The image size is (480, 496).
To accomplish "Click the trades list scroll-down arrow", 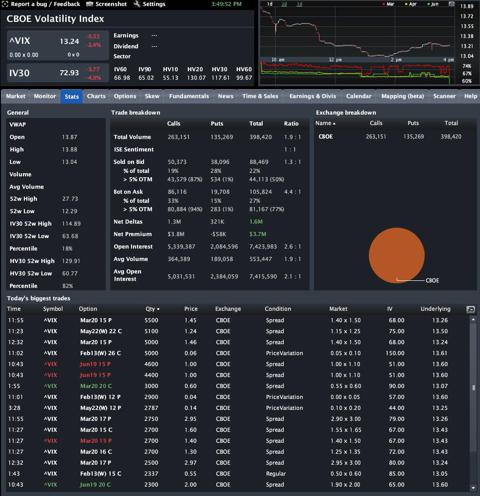I will click(473, 488).
